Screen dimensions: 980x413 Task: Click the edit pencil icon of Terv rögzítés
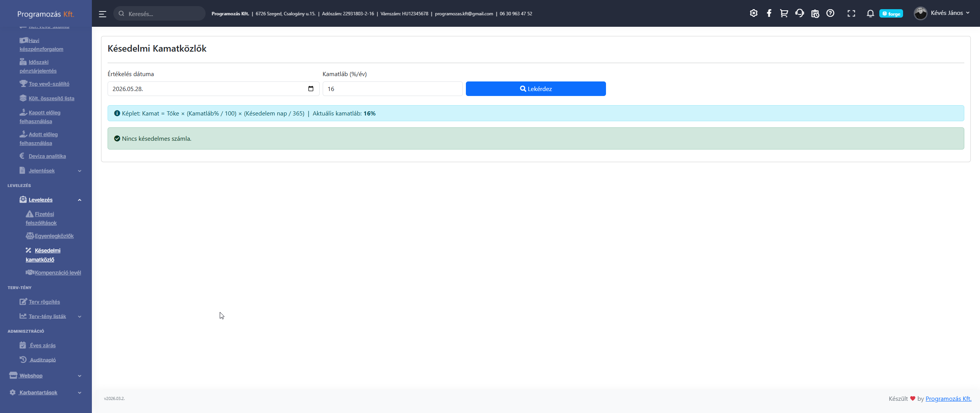pyautogui.click(x=23, y=301)
